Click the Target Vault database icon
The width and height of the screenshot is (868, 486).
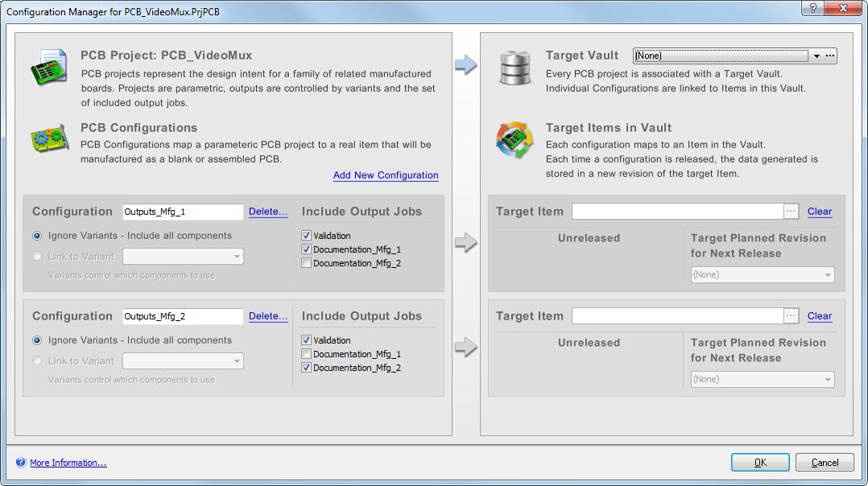click(x=515, y=68)
